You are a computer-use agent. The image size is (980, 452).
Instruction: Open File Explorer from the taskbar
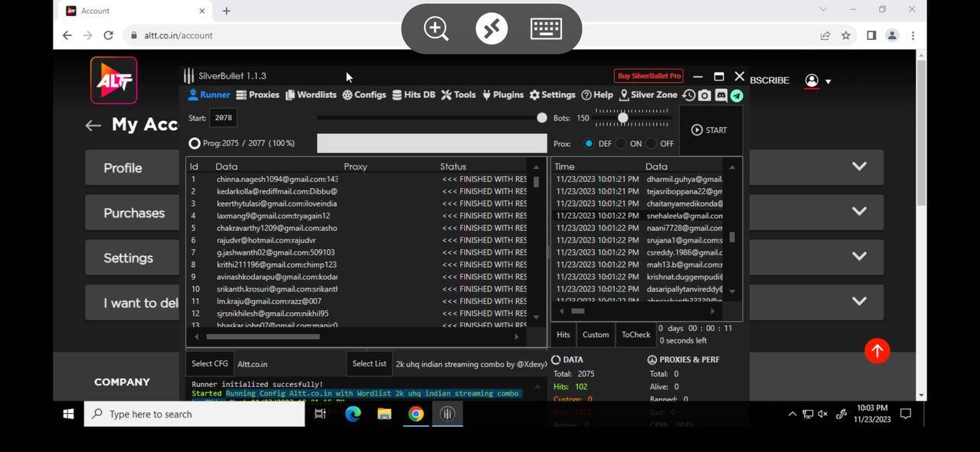click(384, 414)
